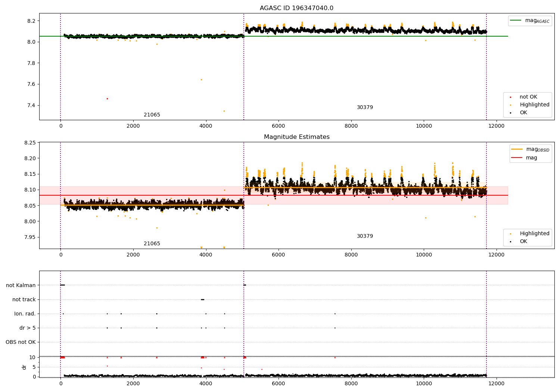Select the Magnitude Estimates plot title
Viewport: 560px width, 392px height.
[x=296, y=137]
